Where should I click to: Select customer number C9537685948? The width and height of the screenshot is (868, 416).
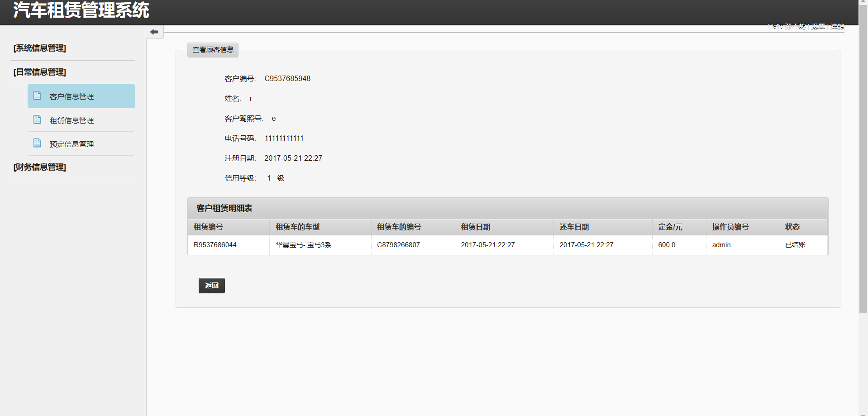[287, 79]
